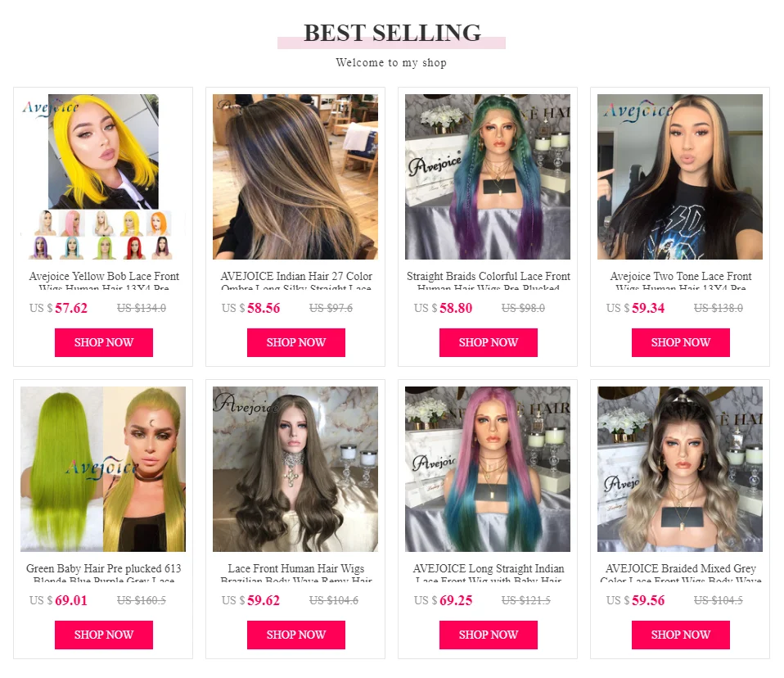Screen dimensions: 784x678
Task: Open the ombre straight hair product image
Action: pos(295,177)
